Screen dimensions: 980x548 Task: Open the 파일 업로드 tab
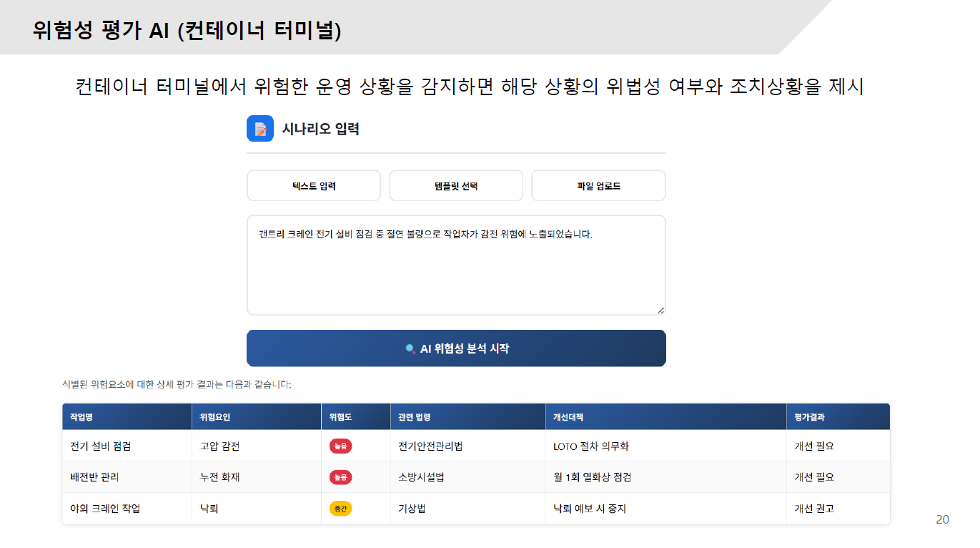(x=598, y=186)
